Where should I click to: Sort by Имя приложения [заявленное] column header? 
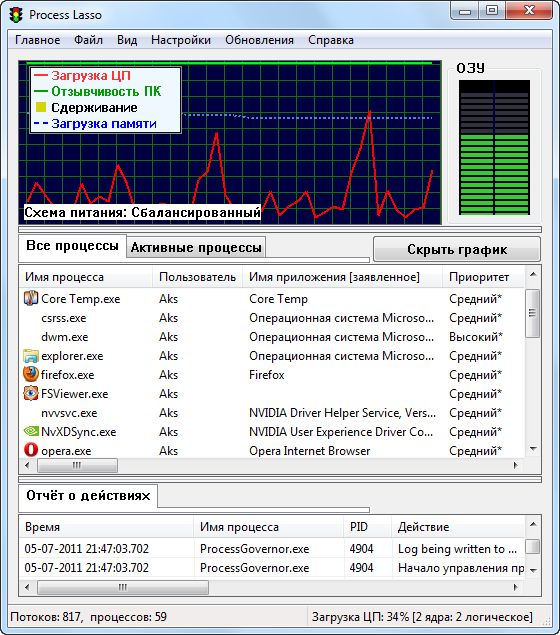[x=342, y=277]
